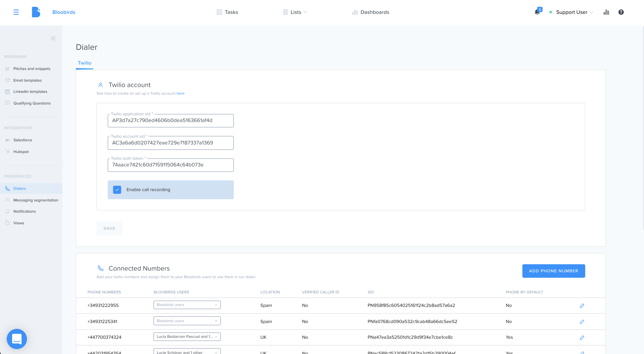
Task: Open the Lucía Beldarrain Pascual users dropdown
Action: pos(187,337)
